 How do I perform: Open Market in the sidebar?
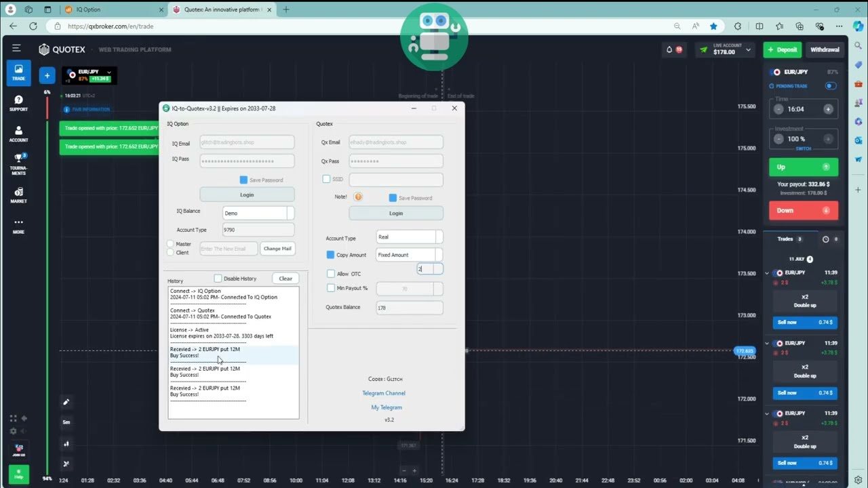coord(18,195)
